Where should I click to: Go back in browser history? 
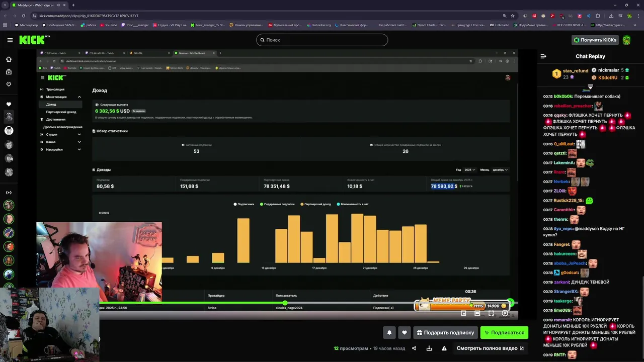click(x=5, y=16)
